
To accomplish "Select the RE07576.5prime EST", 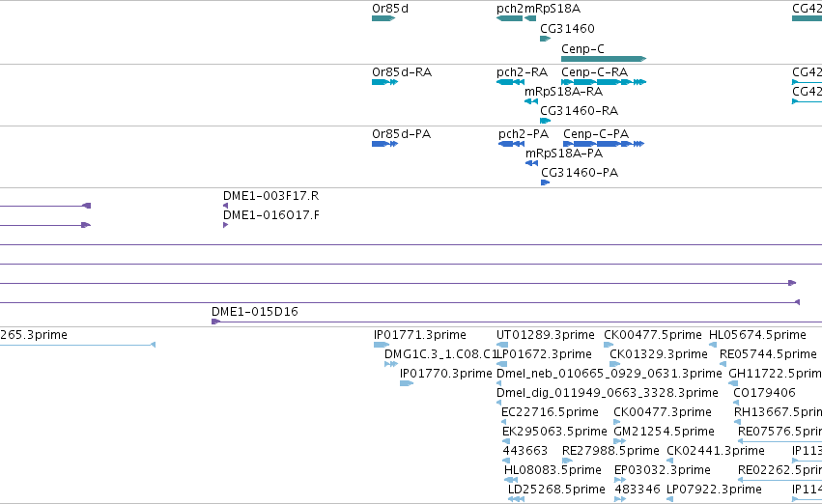I will (780, 441).
